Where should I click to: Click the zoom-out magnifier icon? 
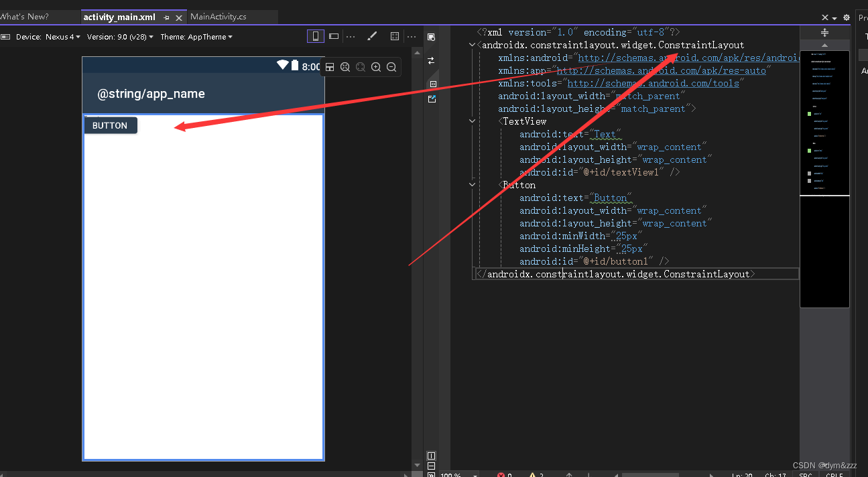tap(391, 67)
